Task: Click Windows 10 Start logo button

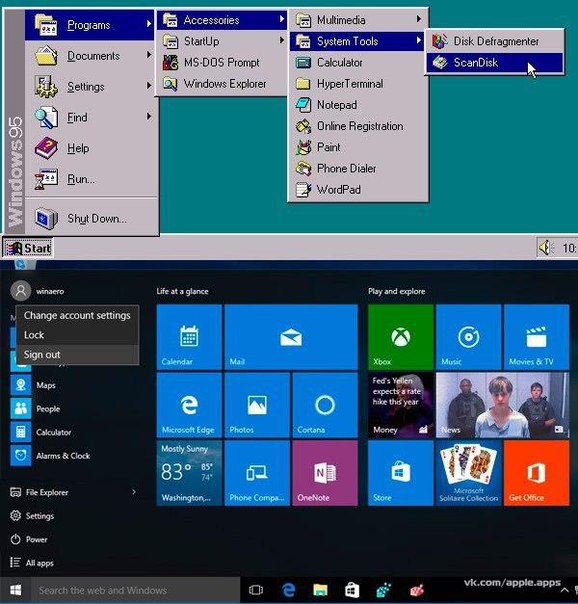Action: pyautogui.click(x=15, y=590)
